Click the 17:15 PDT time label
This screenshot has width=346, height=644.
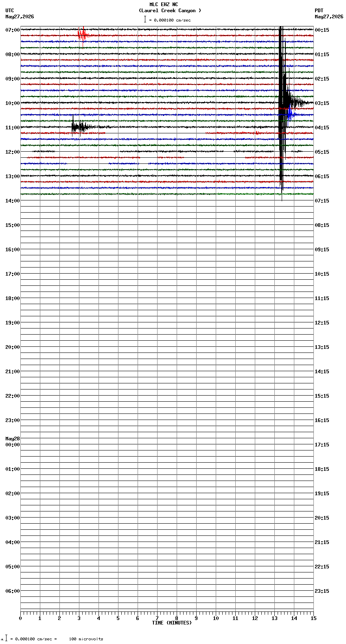pyautogui.click(x=322, y=444)
